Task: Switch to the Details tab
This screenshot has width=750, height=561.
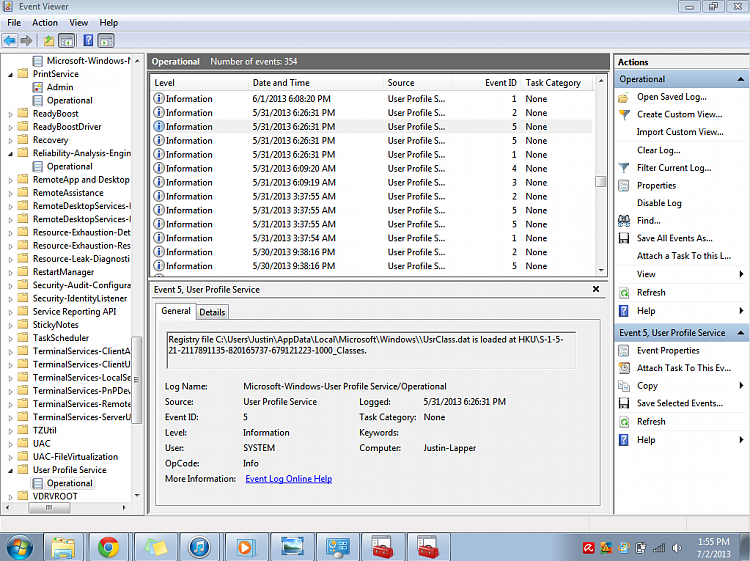Action: coord(212,312)
